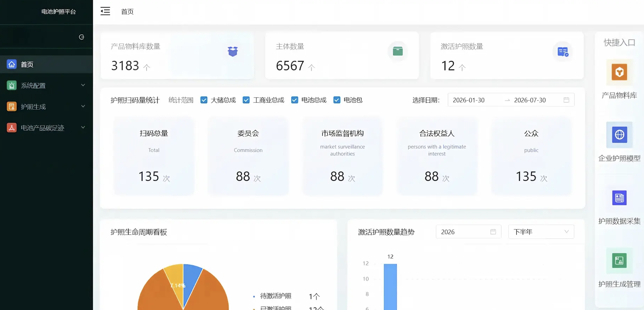The width and height of the screenshot is (644, 310).
Task: Uncheck the 大储总成 checkbox
Action: tap(204, 100)
